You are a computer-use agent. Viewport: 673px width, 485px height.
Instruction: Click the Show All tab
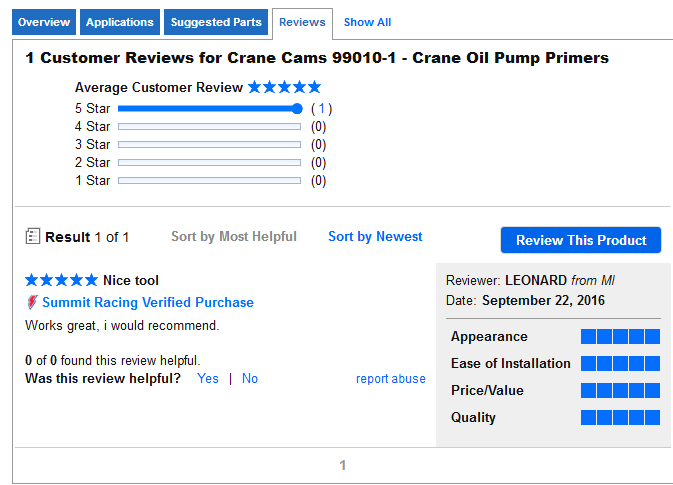[367, 22]
